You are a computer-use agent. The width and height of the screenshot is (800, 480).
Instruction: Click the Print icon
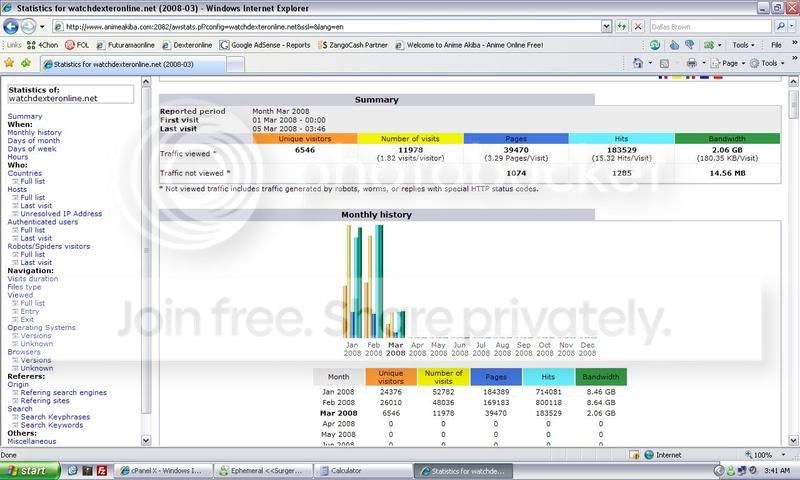pos(691,63)
